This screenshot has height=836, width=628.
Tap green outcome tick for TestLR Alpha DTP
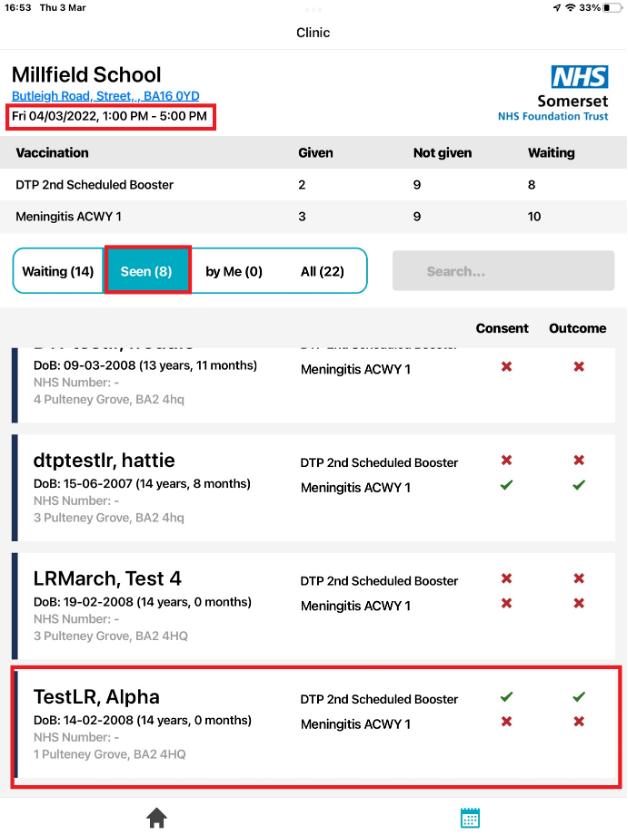click(x=578, y=697)
